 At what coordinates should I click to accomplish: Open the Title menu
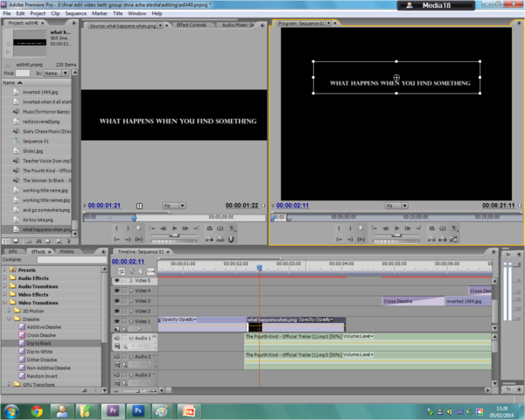click(117, 13)
